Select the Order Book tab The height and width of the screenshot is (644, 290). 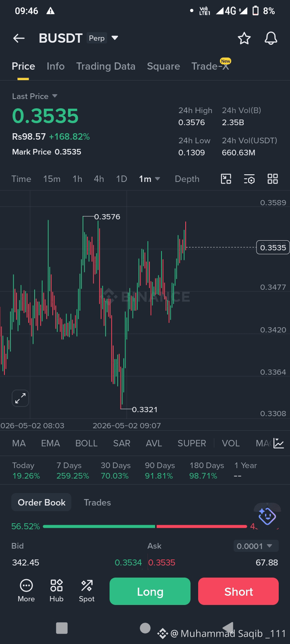41,502
